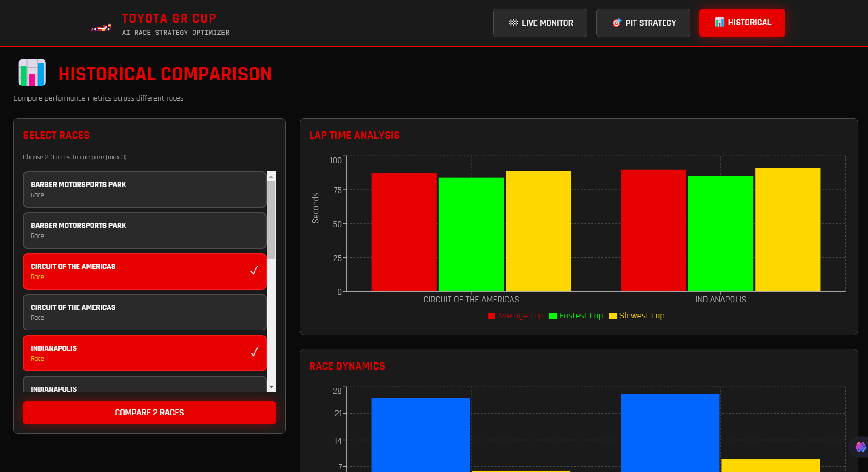
Task: Click the race list scroll up arrow
Action: pos(272,176)
